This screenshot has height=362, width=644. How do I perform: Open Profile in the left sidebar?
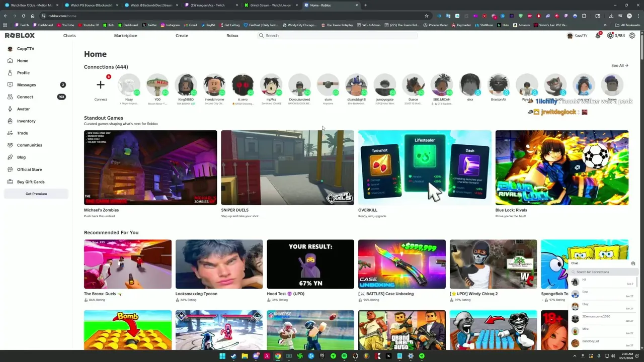pos(23,73)
